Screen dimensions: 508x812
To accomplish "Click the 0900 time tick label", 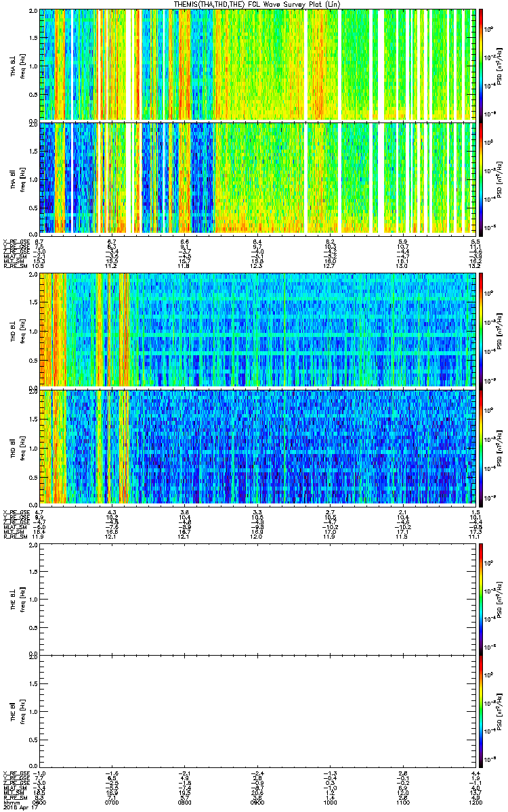I will (x=256, y=801).
